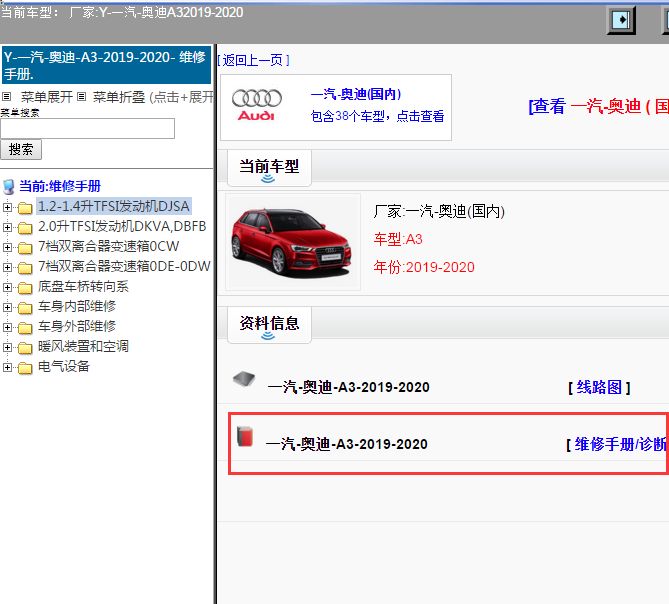Open the 车身内部维修 tree item

[x=77, y=306]
